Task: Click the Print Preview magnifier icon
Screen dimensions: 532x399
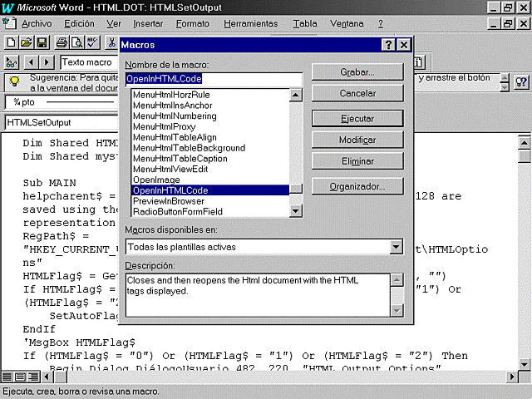Action: (77, 42)
